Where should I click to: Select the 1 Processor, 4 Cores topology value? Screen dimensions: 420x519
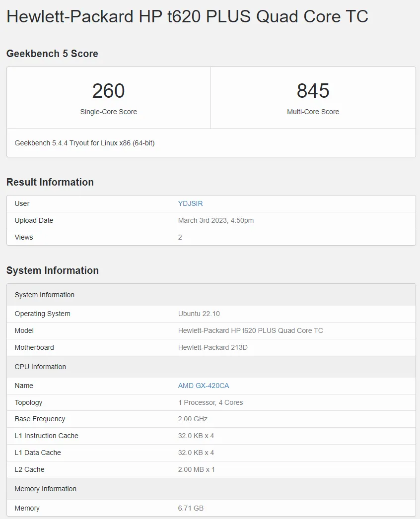[210, 402]
